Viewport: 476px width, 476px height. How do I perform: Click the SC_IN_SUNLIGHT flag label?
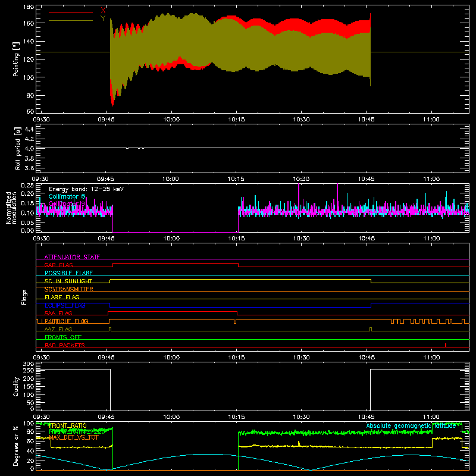pos(68,281)
